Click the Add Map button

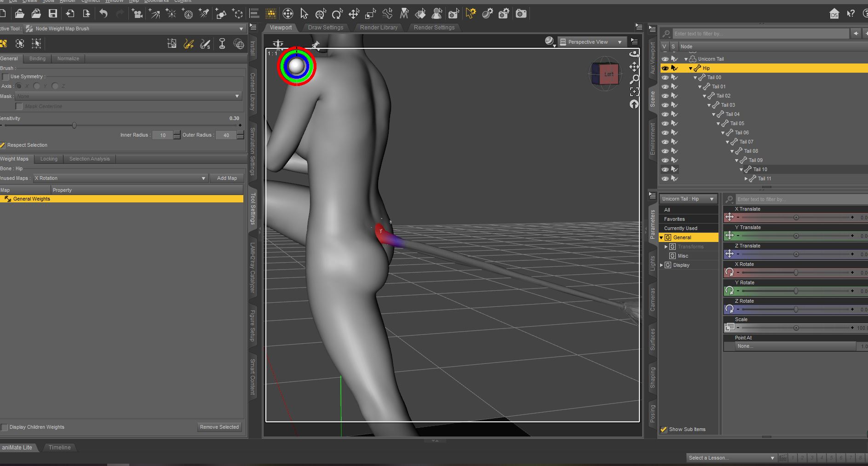pos(227,178)
